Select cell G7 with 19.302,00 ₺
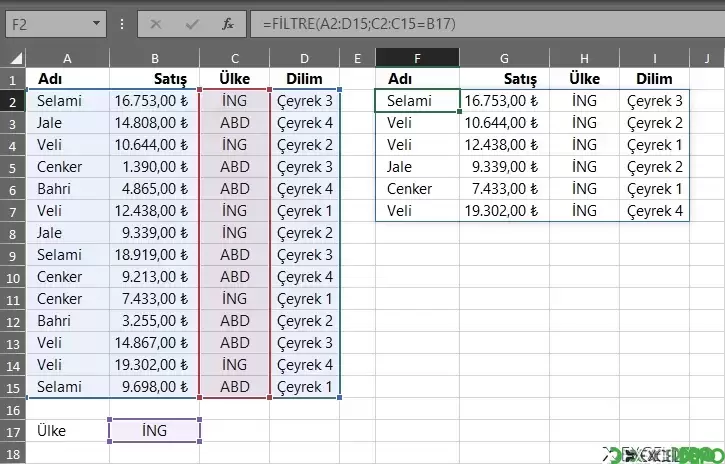The width and height of the screenshot is (725, 464). (x=504, y=211)
